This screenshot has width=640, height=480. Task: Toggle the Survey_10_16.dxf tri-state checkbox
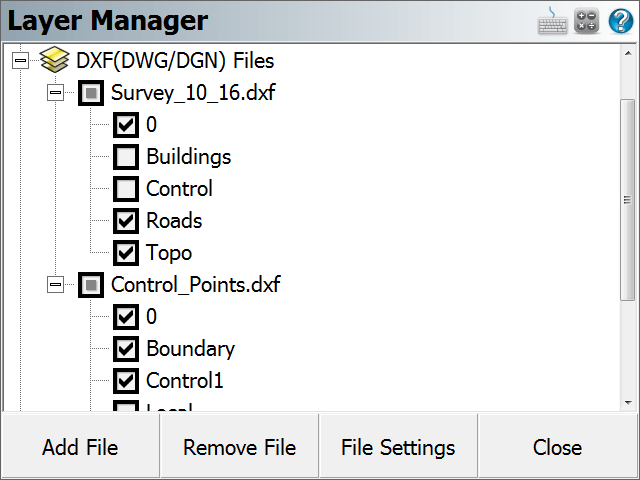coord(91,93)
